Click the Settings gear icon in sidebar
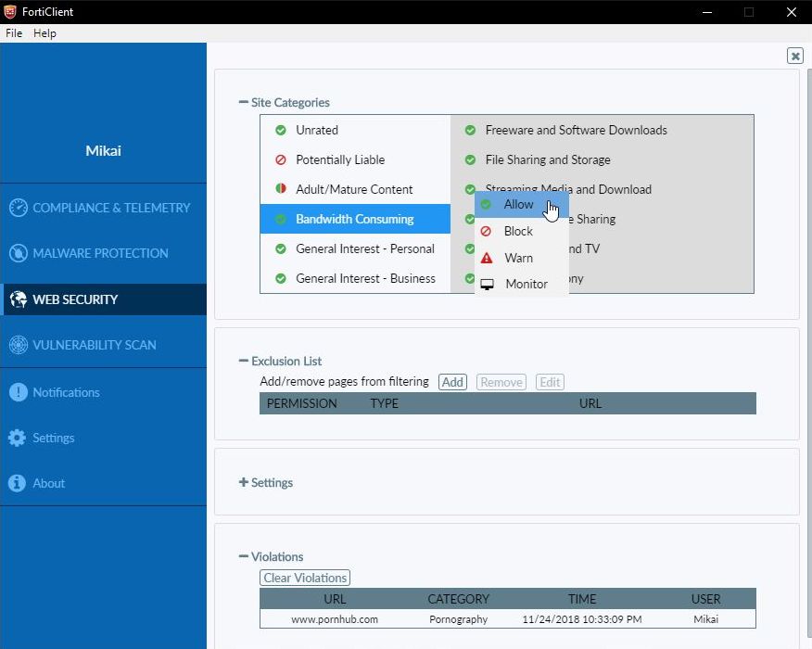 click(x=18, y=438)
